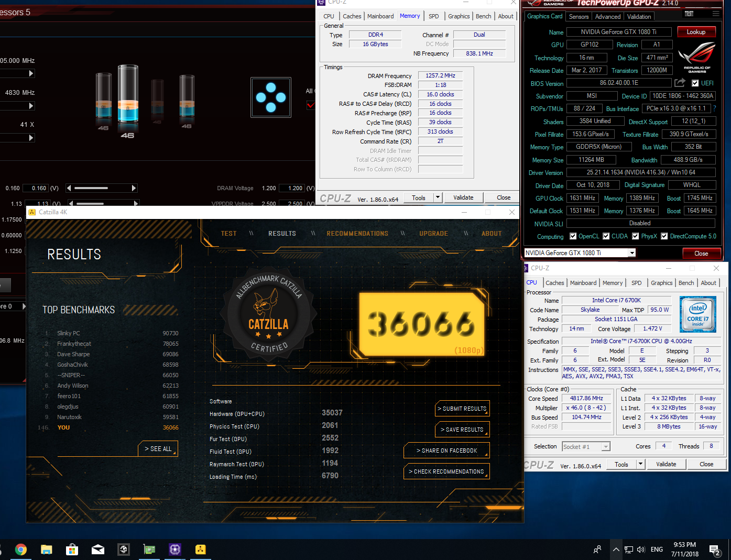Viewport: 731px width, 560px height.
Task: Toggle the PhysX checkbox
Action: [636, 236]
